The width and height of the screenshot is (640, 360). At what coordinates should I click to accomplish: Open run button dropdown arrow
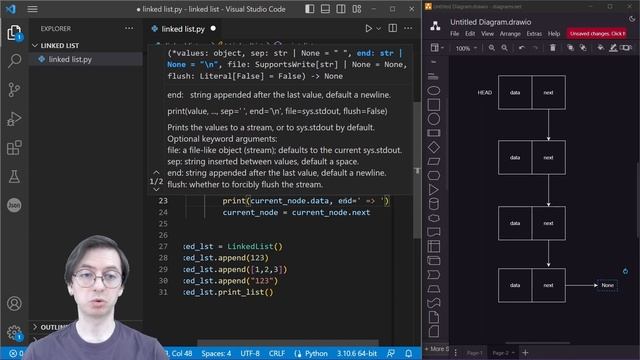coord(378,29)
